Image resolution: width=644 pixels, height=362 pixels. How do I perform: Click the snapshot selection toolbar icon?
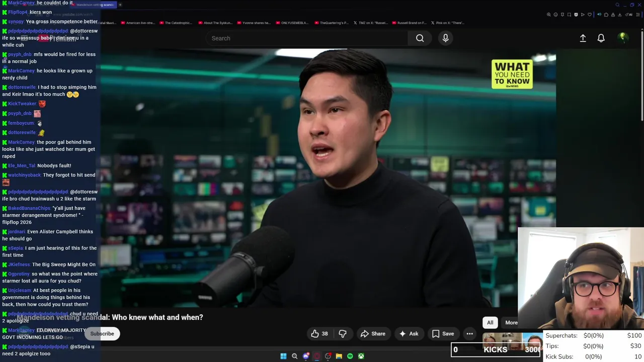click(569, 15)
